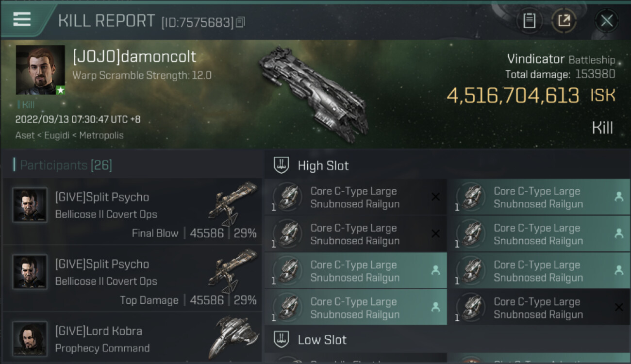Open the hamburger menu beside Kill Report
Image resolution: width=631 pixels, height=364 pixels.
[x=22, y=19]
